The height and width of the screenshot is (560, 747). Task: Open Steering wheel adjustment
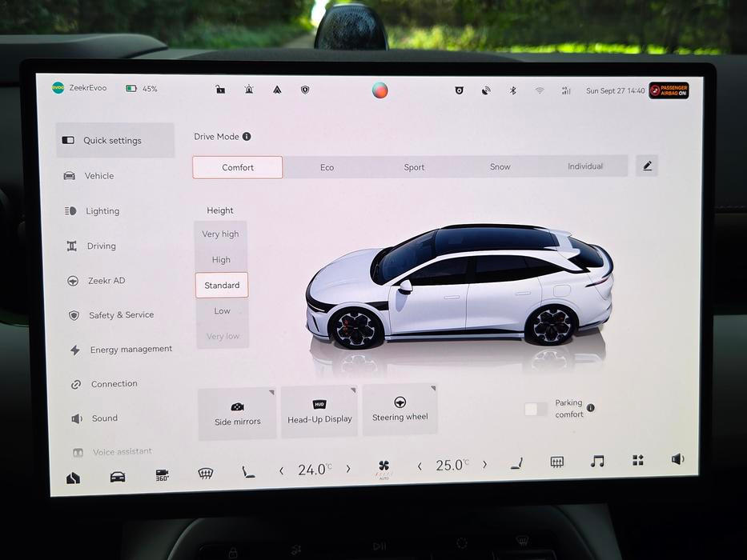point(400,410)
